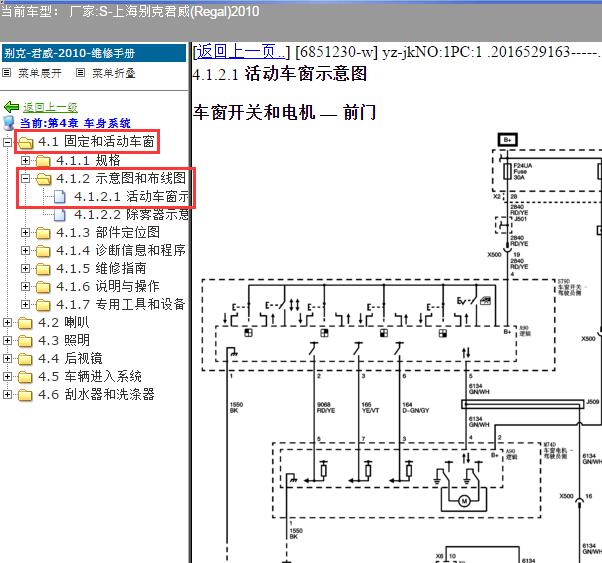Select tree item 4.1.5 维修指南

(x=101, y=268)
